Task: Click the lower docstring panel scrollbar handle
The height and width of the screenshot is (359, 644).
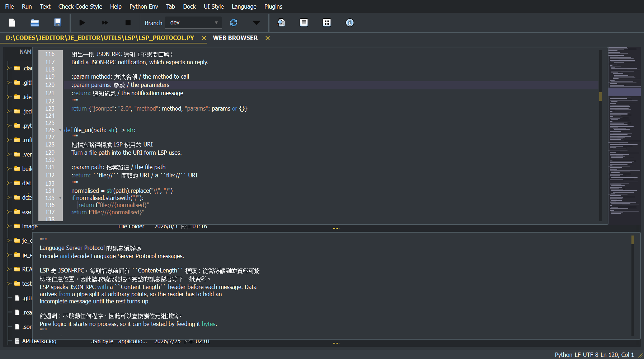Action: tap(633, 240)
